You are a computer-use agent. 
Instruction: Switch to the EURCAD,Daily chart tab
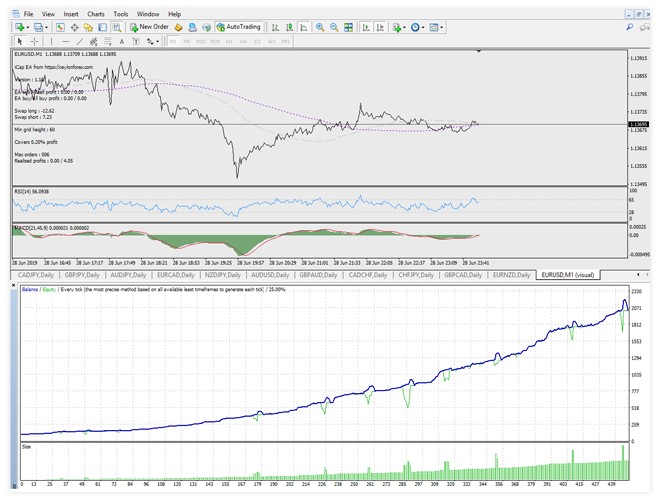click(x=176, y=275)
